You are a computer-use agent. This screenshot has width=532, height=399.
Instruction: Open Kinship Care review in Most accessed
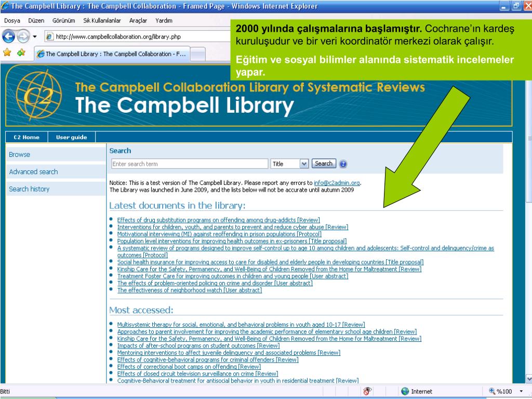coord(269,339)
